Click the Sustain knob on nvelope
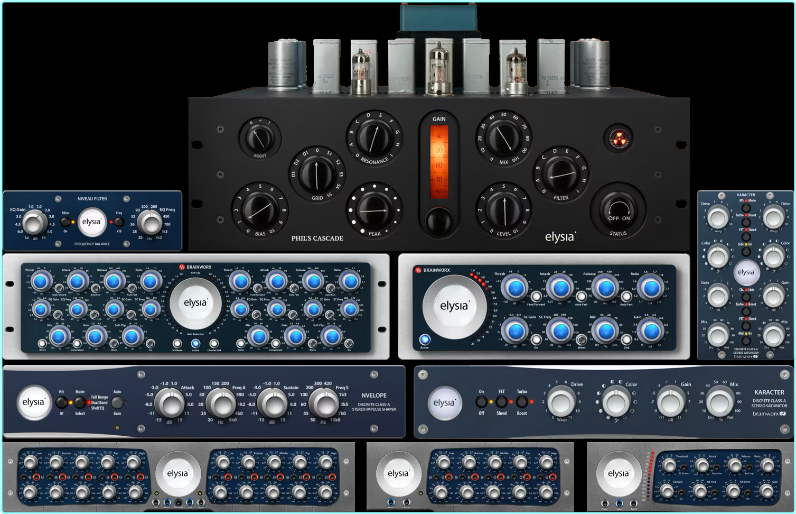The height and width of the screenshot is (514, 796). (273, 403)
